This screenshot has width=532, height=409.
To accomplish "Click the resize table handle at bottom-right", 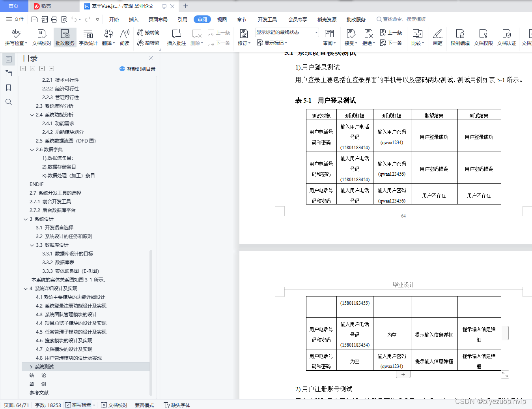I will point(505,375).
